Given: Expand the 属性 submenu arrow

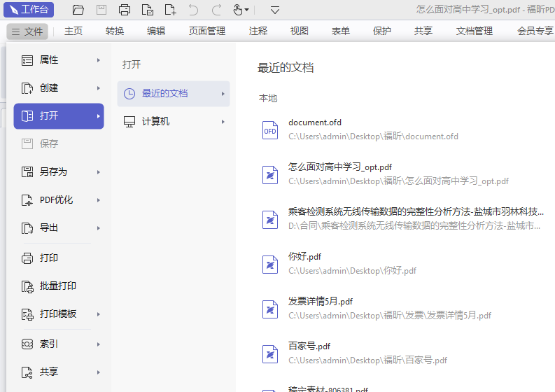Looking at the screenshot, I should point(99,60).
